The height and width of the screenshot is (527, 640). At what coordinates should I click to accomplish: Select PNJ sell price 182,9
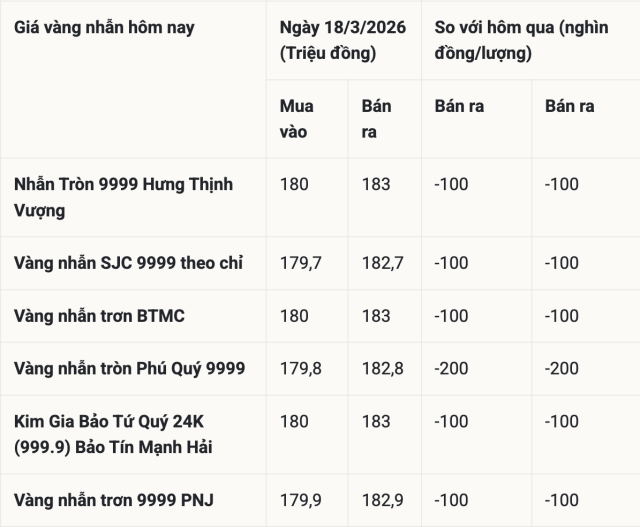tap(383, 500)
